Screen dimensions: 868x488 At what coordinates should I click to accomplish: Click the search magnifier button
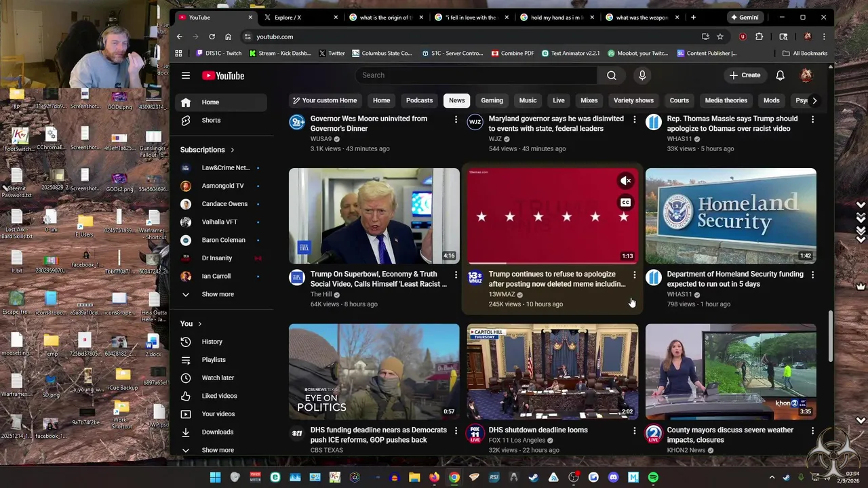coord(612,75)
